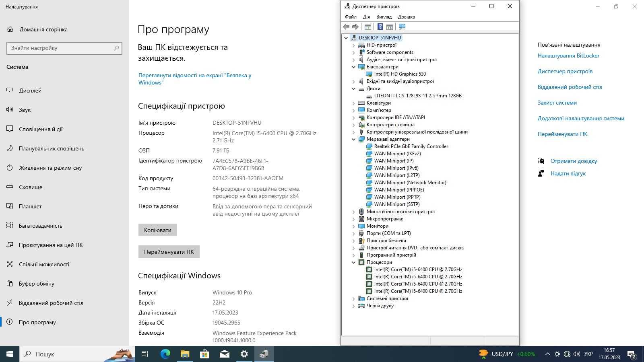644x362 pixels.
Task: Open the Вигляд menu in Device Manager
Action: click(384, 17)
